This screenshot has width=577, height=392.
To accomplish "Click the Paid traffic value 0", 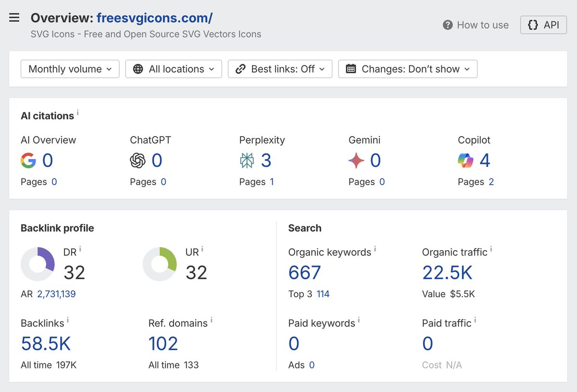I will [x=427, y=343].
